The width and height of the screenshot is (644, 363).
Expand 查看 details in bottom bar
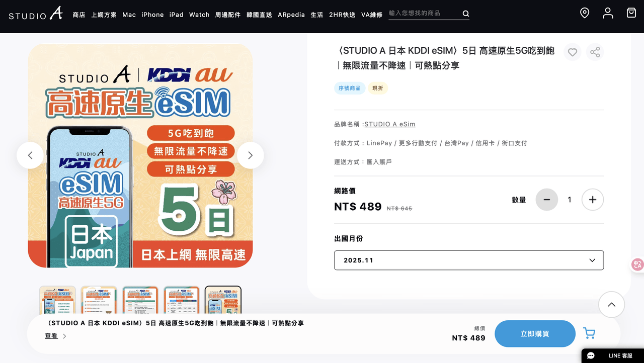[x=55, y=336]
